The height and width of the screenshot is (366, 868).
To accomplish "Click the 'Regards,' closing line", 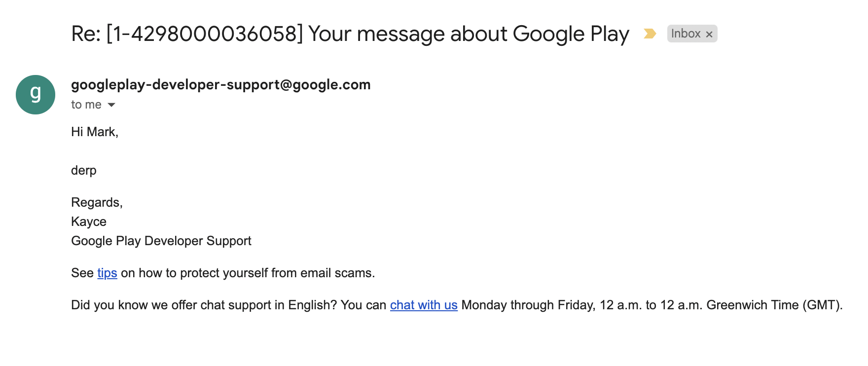I will click(97, 202).
